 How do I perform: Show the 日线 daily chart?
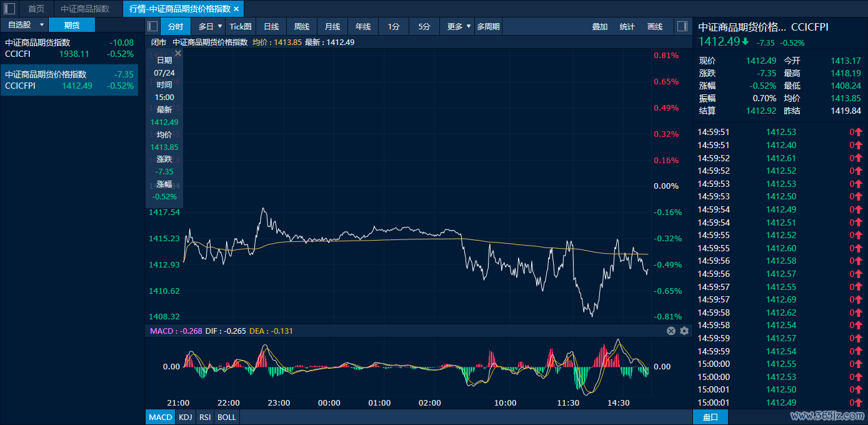[271, 26]
